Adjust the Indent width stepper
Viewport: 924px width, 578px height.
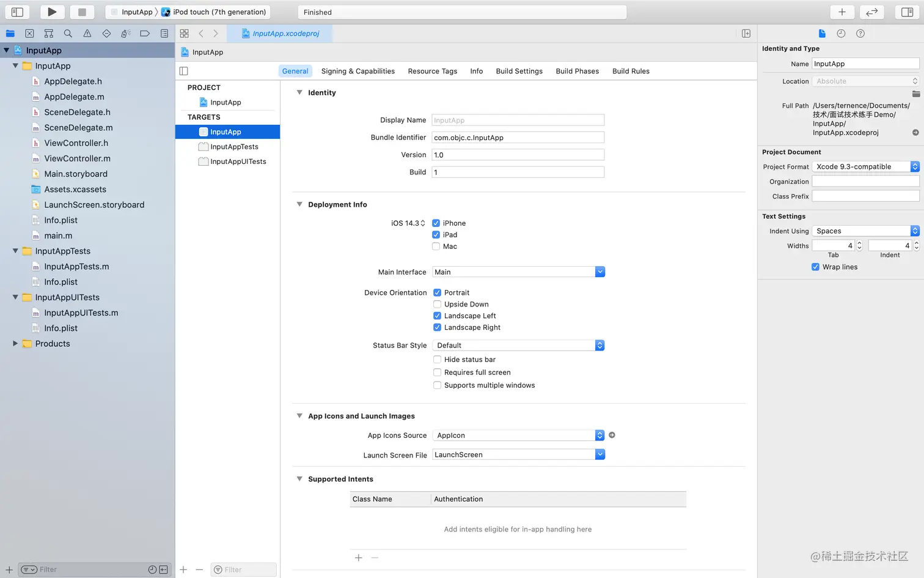916,245
